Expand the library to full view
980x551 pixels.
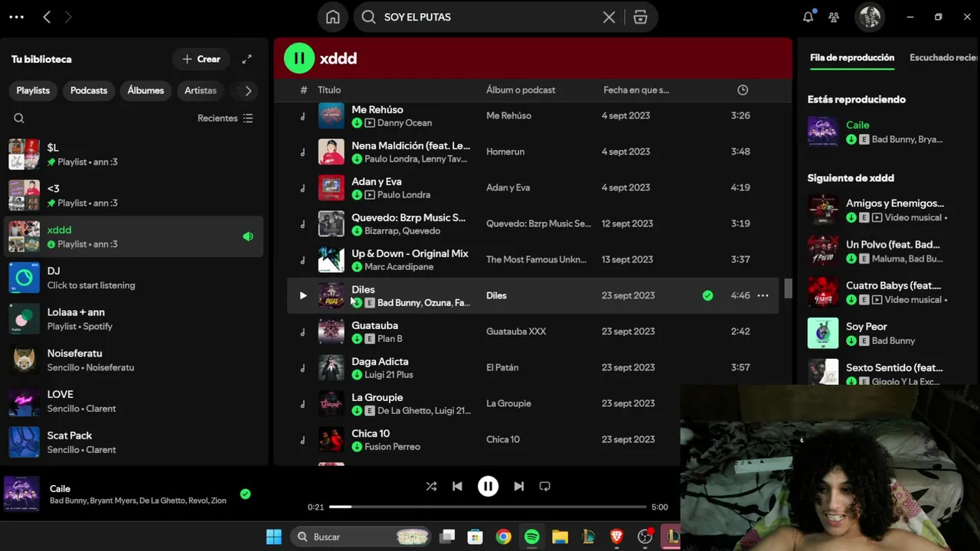click(x=247, y=59)
